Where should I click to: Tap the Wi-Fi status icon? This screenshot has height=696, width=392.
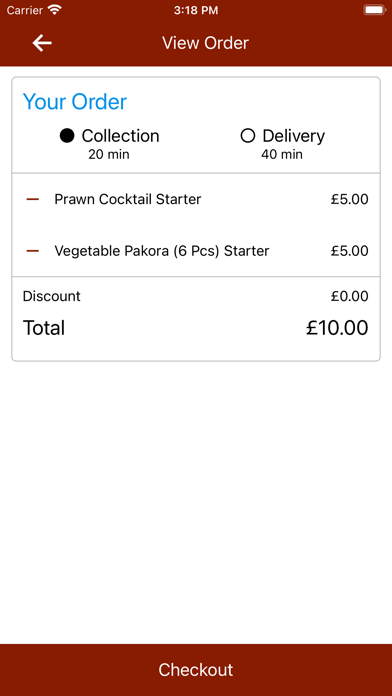55,10
